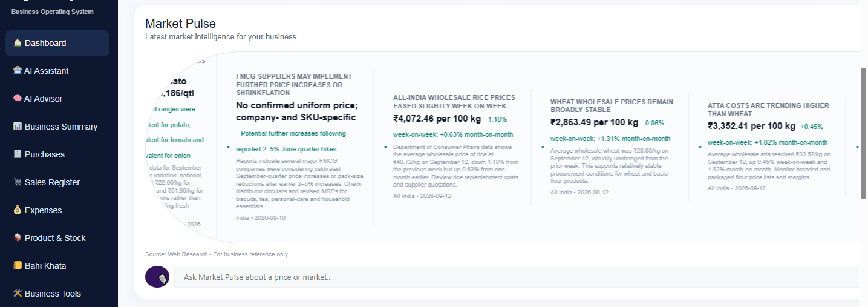Click the Department of Consumer Affairs rice description
This screenshot has width=868, height=307.
click(455, 166)
